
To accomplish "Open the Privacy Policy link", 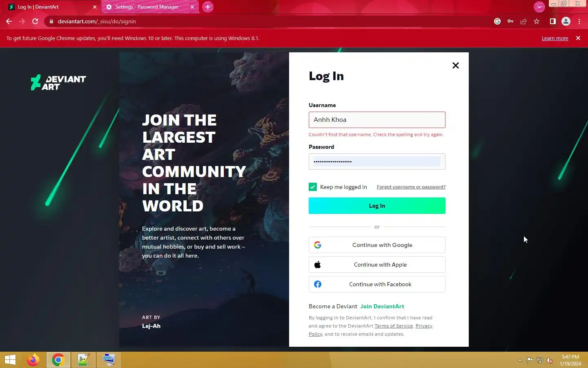I will pos(424,326).
